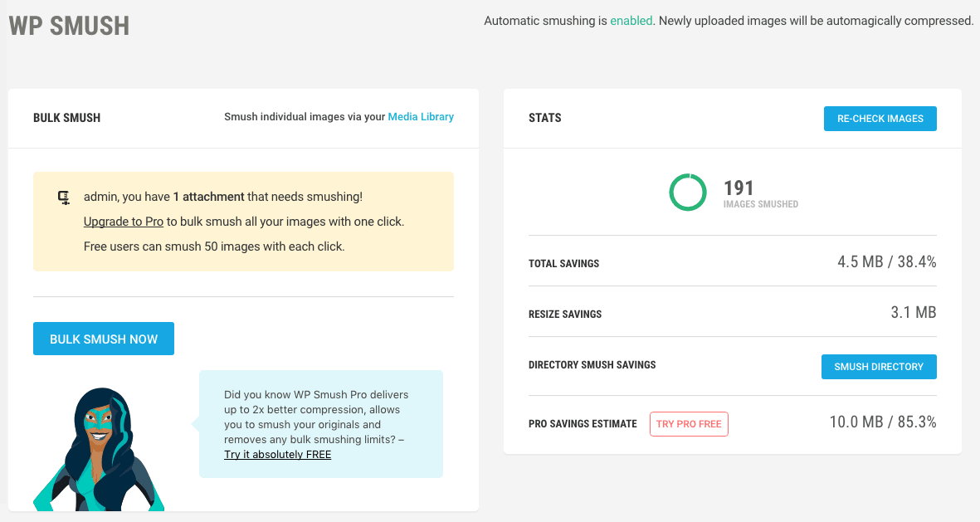This screenshot has height=522, width=980.
Task: Click the '1 attachment' bold text
Action: [209, 197]
